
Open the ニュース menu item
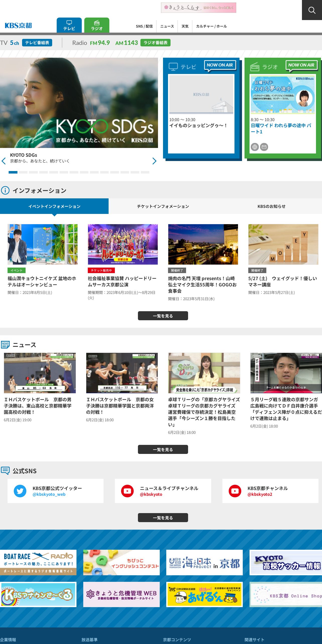pyautogui.click(x=167, y=26)
